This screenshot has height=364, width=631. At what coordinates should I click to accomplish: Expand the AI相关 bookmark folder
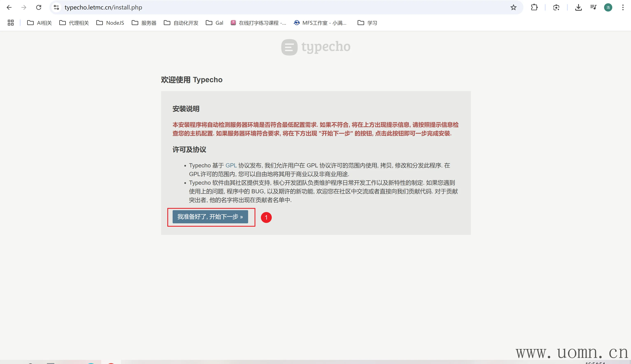pos(40,23)
